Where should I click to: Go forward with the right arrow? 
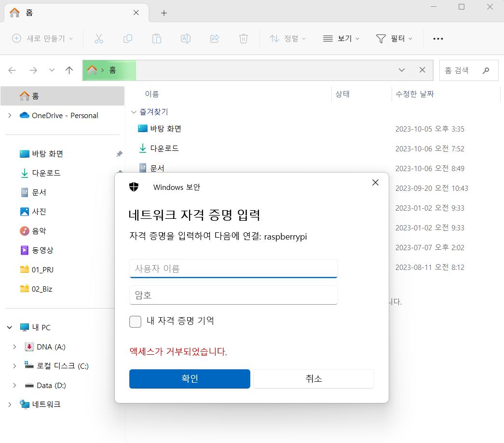(x=33, y=70)
